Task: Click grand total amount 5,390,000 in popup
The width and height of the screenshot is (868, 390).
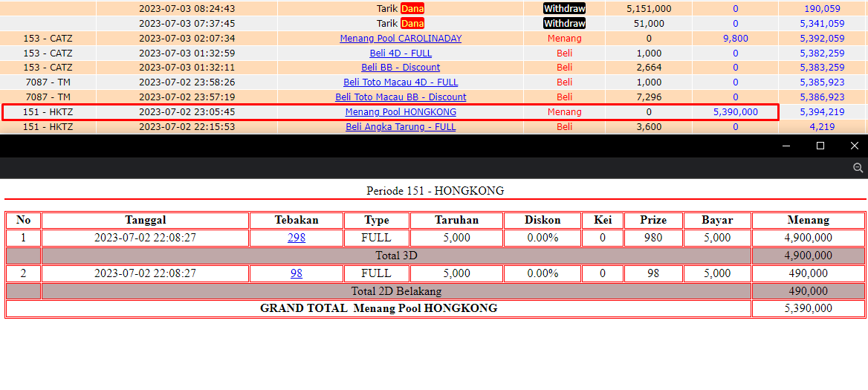Action: [x=809, y=309]
